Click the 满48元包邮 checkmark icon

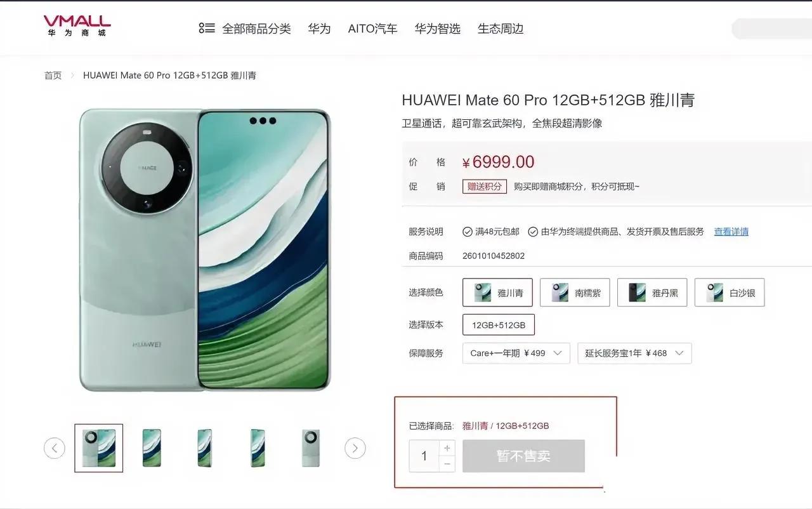[468, 232]
